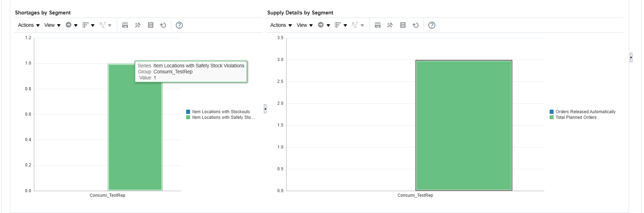
Task: Refresh the Shortages by Segment chart
Action: tap(163, 25)
